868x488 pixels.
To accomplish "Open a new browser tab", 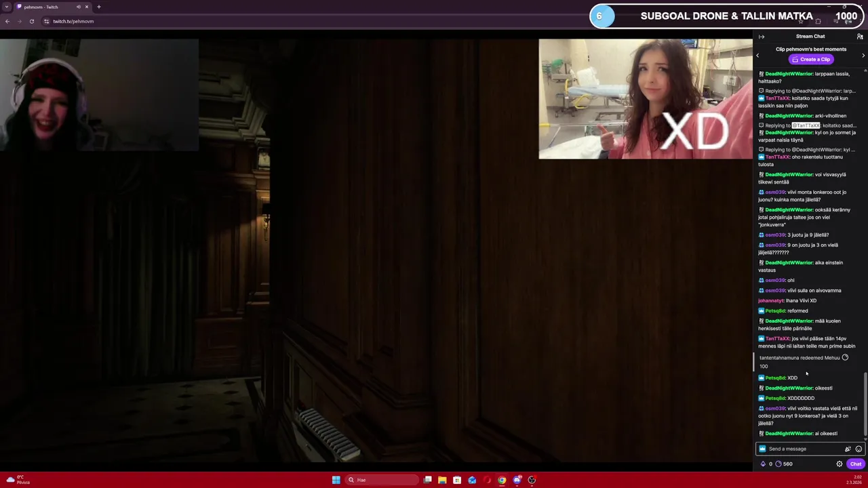I will [99, 7].
